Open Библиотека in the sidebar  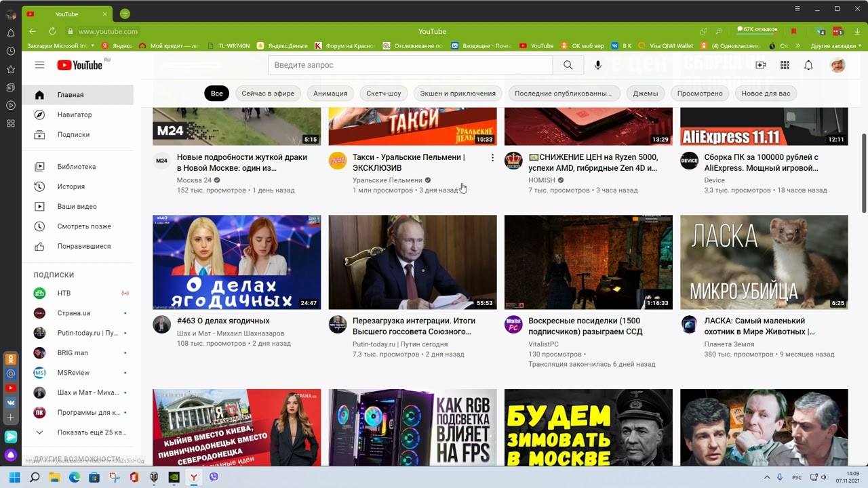click(x=78, y=166)
